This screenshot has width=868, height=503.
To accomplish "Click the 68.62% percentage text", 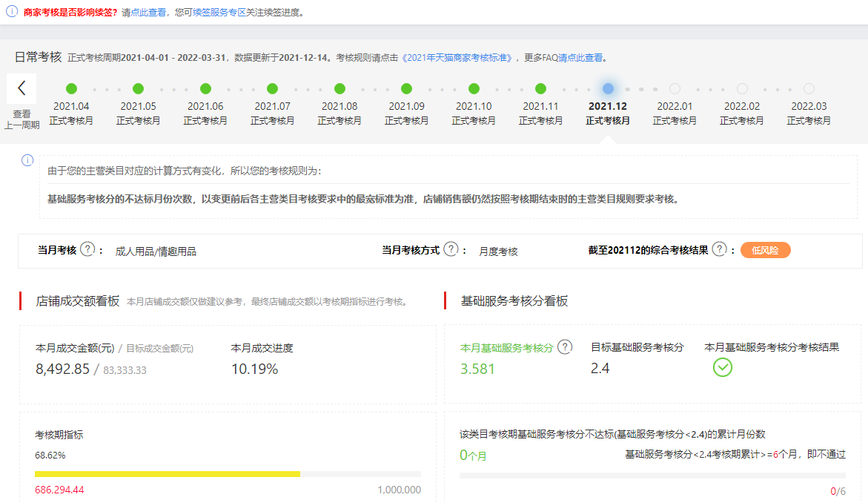I will click(50, 456).
